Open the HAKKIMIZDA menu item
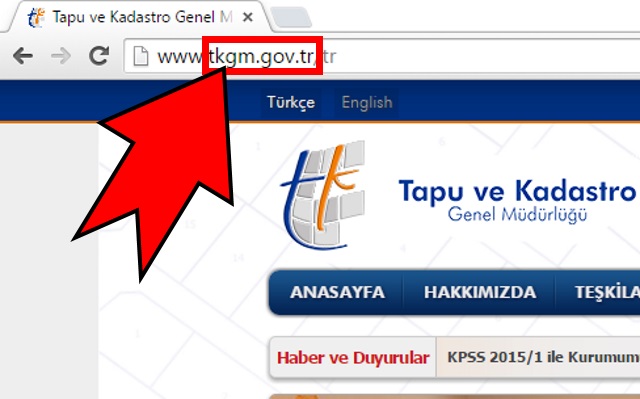Viewport: 640px width, 399px height. pyautogui.click(x=480, y=292)
